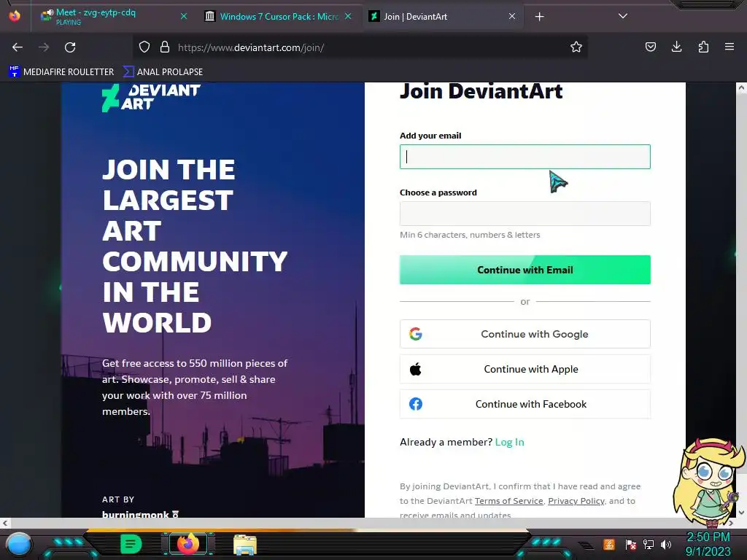Choose Continue with Facebook
The width and height of the screenshot is (747, 560).
(525, 404)
